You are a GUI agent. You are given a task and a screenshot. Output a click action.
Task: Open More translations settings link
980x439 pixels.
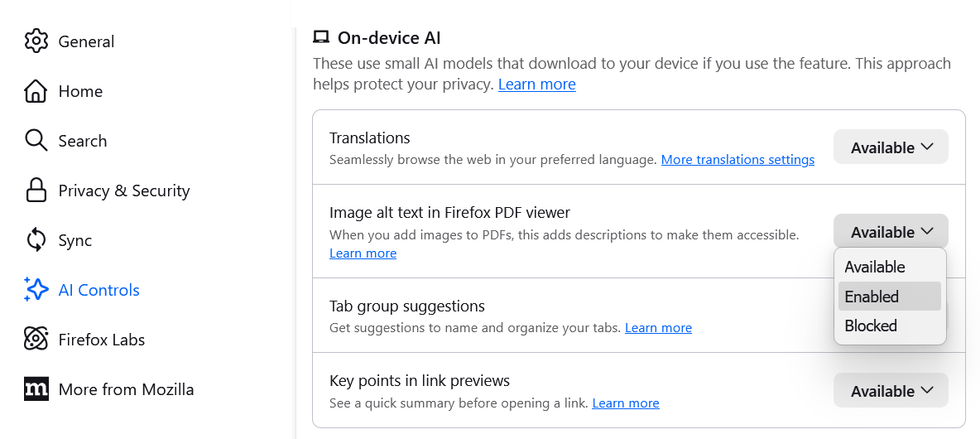pos(737,160)
